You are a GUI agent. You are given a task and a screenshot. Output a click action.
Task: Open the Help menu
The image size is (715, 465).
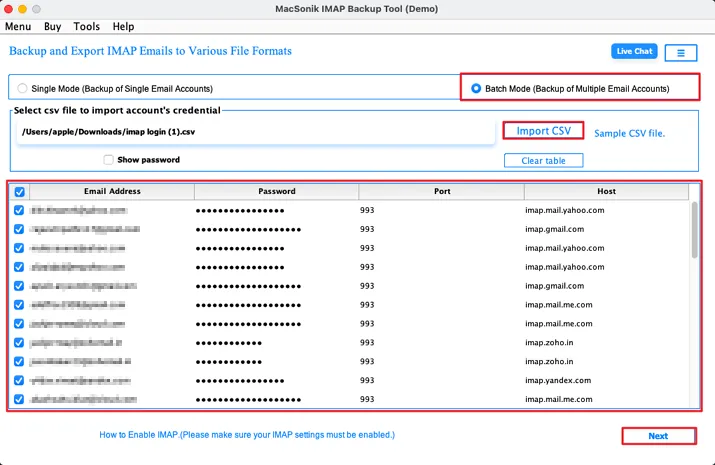pyautogui.click(x=123, y=26)
